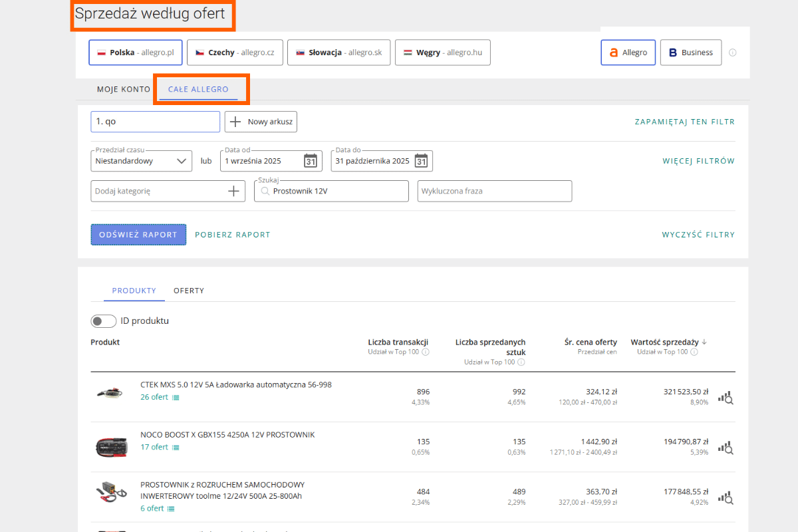Image resolution: width=798 pixels, height=532 pixels.
Task: Click info icon under Liczba sprzedanych sztuk
Action: (x=521, y=362)
